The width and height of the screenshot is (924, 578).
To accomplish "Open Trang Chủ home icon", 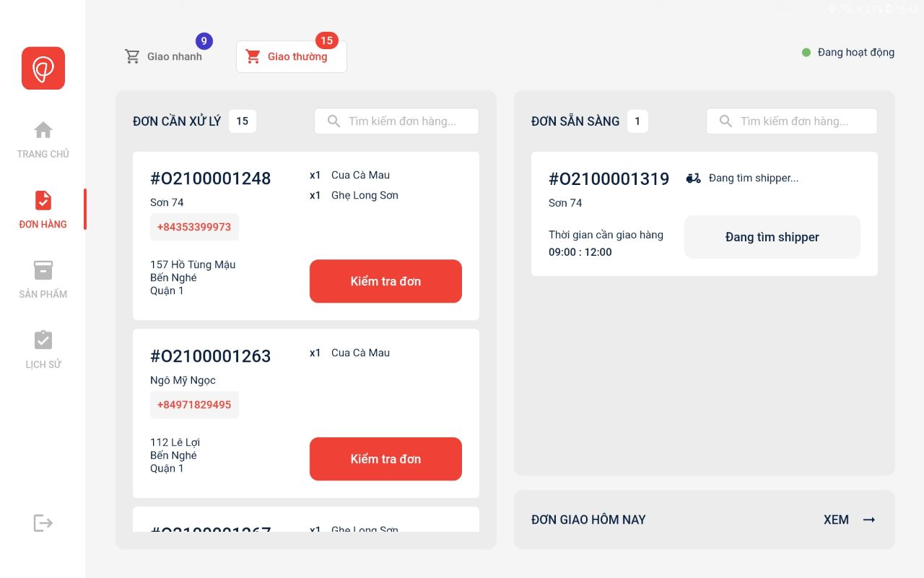I will point(43,130).
